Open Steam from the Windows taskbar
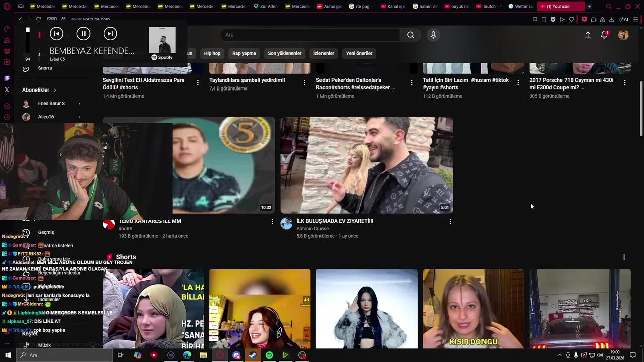The height and width of the screenshot is (362, 644). [x=253, y=355]
